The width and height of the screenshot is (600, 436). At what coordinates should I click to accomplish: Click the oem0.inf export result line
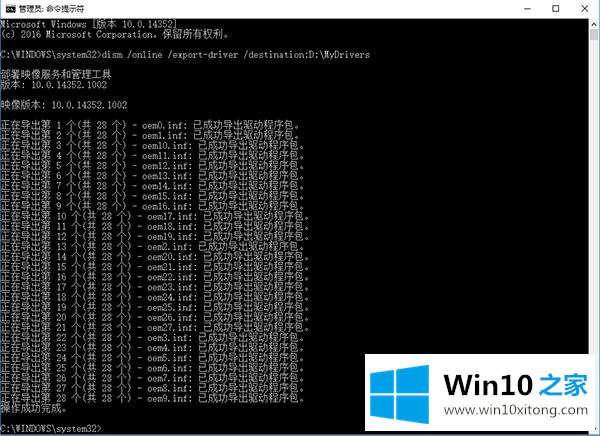[150, 125]
